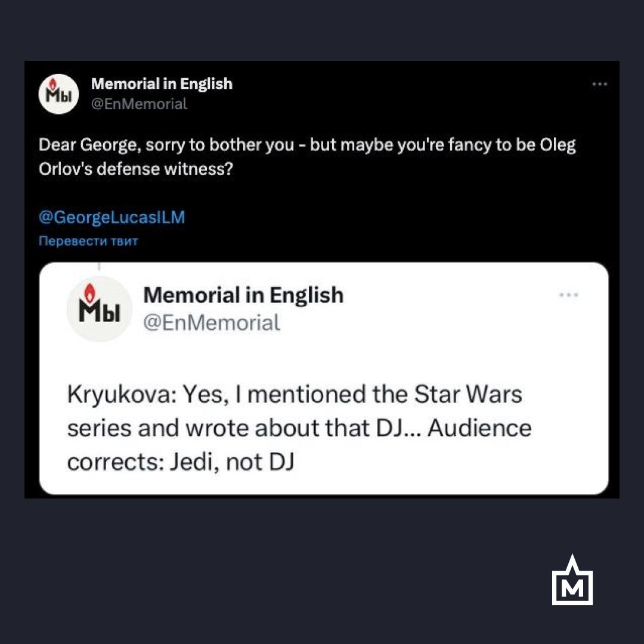
Task: Click the 'Orlov's defense witness?' line
Action: pyautogui.click(x=135, y=169)
